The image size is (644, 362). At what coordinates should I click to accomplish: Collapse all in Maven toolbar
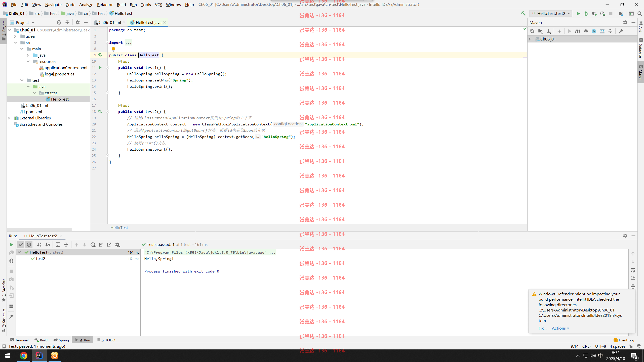click(x=610, y=31)
